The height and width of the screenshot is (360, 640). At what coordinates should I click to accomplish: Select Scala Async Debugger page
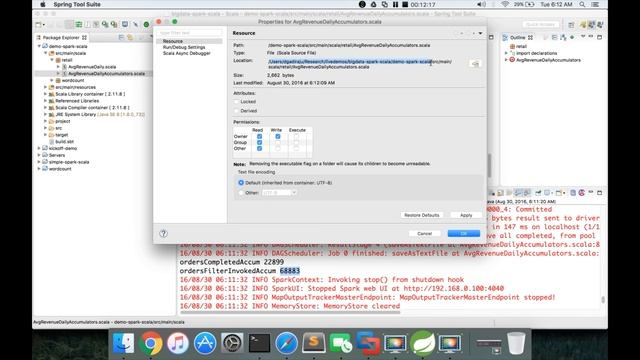[187, 53]
